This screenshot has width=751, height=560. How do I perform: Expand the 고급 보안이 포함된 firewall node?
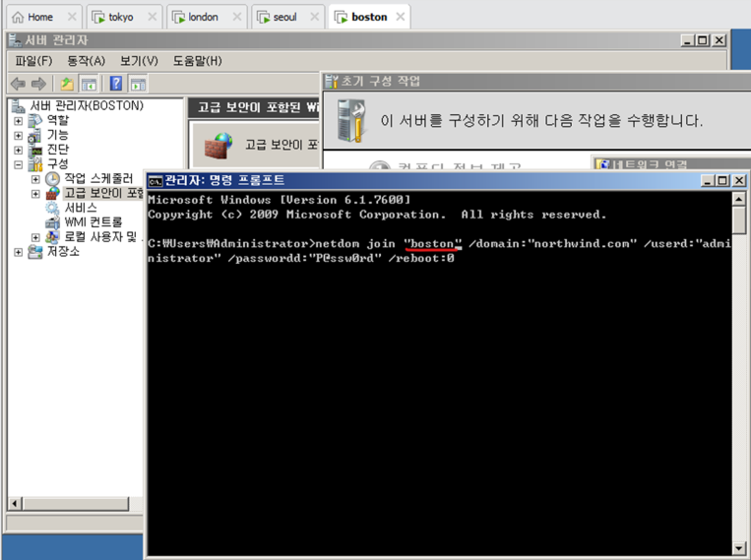(x=35, y=194)
